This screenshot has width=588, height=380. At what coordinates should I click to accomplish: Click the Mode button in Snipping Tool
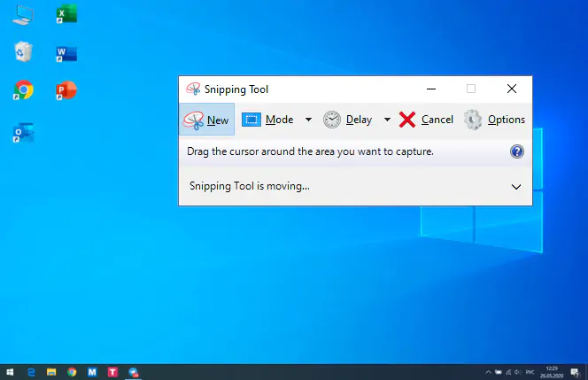click(267, 120)
